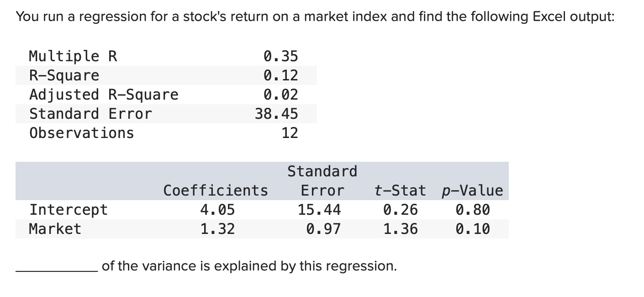Click the p-Value column header
This screenshot has height=297, width=644.
point(472,190)
